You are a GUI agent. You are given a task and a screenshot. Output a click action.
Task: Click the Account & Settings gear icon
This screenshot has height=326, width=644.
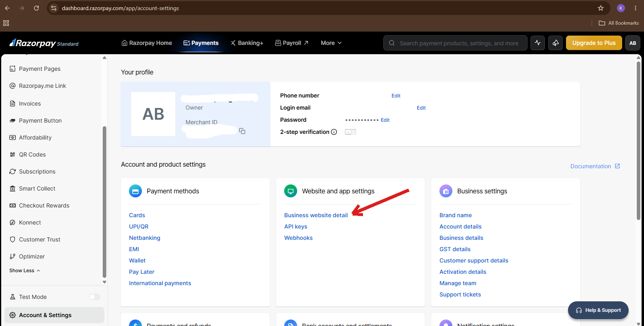point(13,315)
